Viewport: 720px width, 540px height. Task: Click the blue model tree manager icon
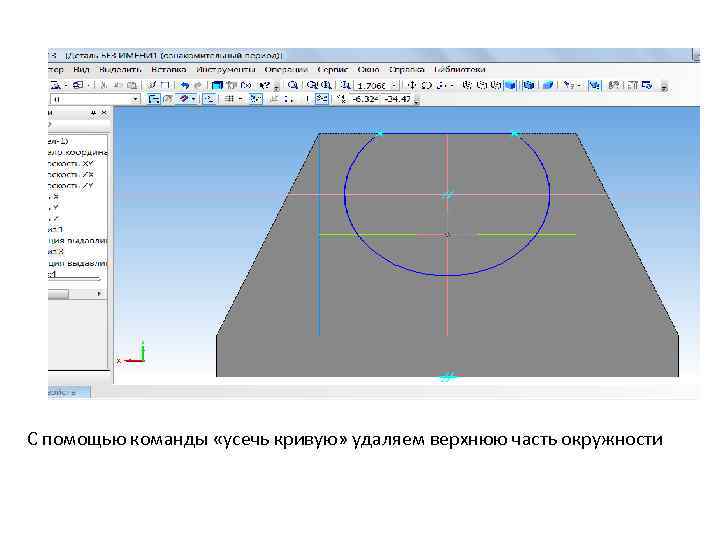[217, 85]
